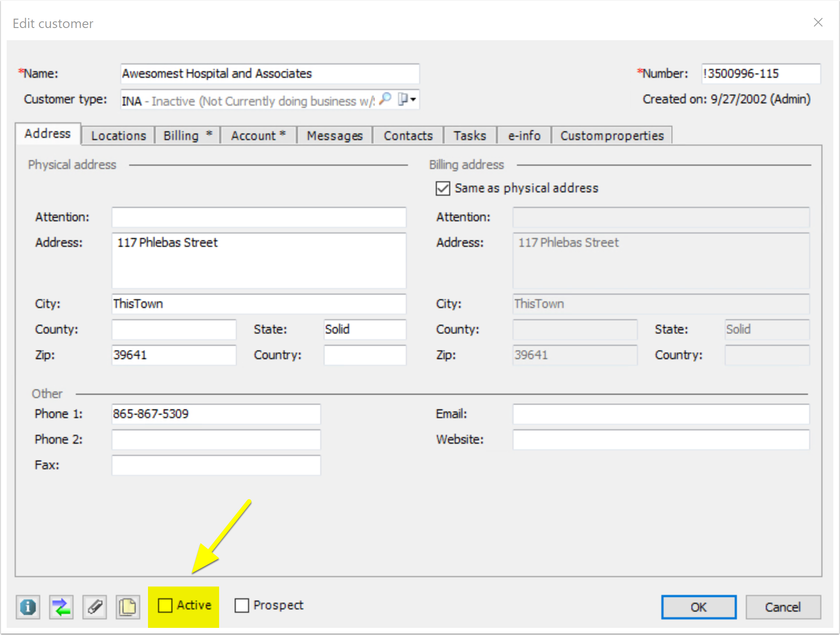Click the copy documents icon
This screenshot has height=635, width=840.
[x=128, y=607]
